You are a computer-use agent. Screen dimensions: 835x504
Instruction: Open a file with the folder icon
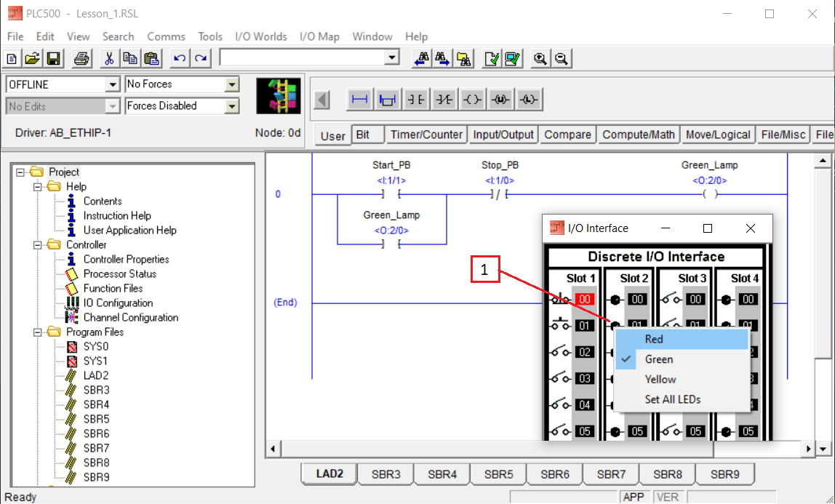[33, 58]
